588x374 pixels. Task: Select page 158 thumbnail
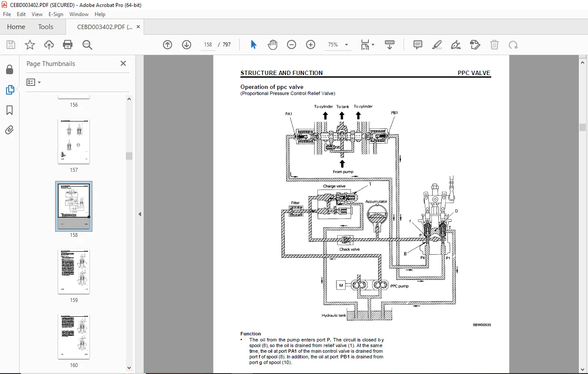coord(74,206)
